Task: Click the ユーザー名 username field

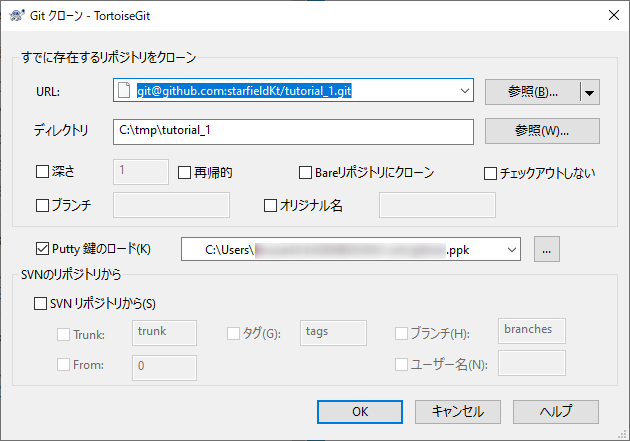Action: [x=532, y=363]
